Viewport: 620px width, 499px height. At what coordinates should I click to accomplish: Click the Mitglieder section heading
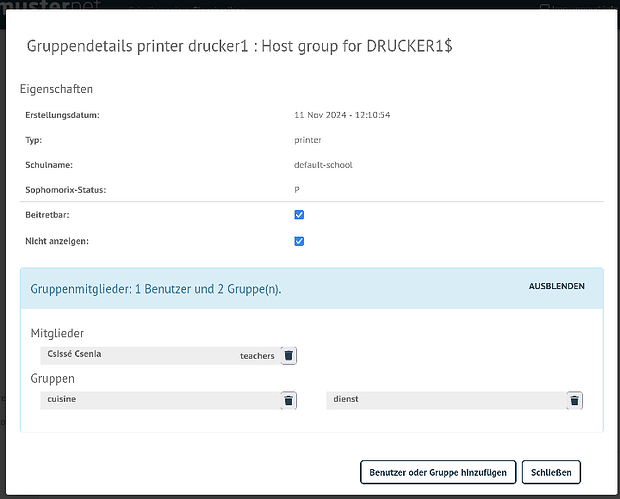click(x=58, y=333)
